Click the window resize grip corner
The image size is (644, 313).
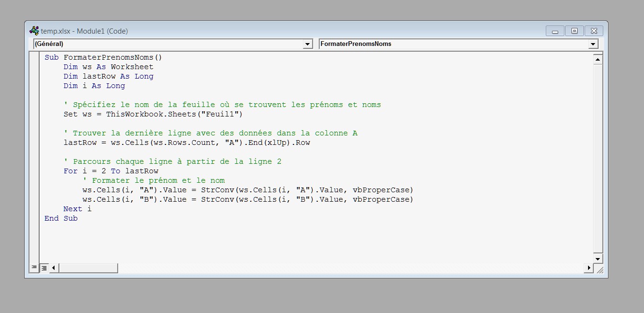point(600,270)
